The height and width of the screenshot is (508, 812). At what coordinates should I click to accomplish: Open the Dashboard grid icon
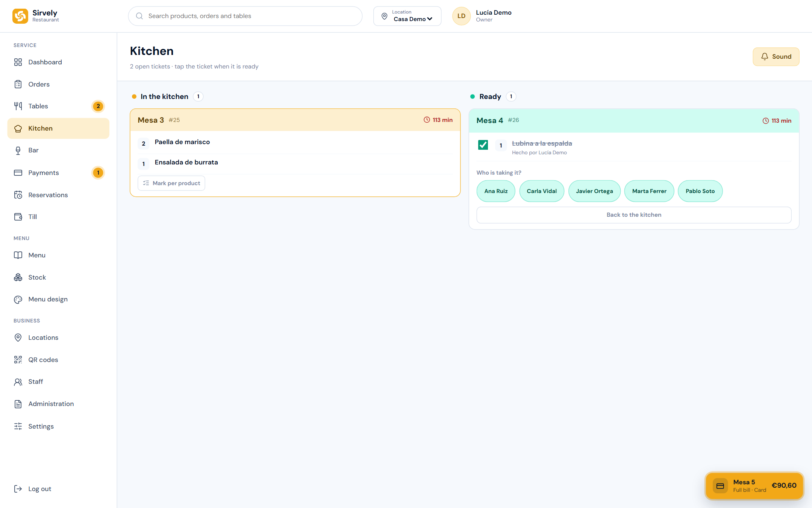[x=18, y=62]
